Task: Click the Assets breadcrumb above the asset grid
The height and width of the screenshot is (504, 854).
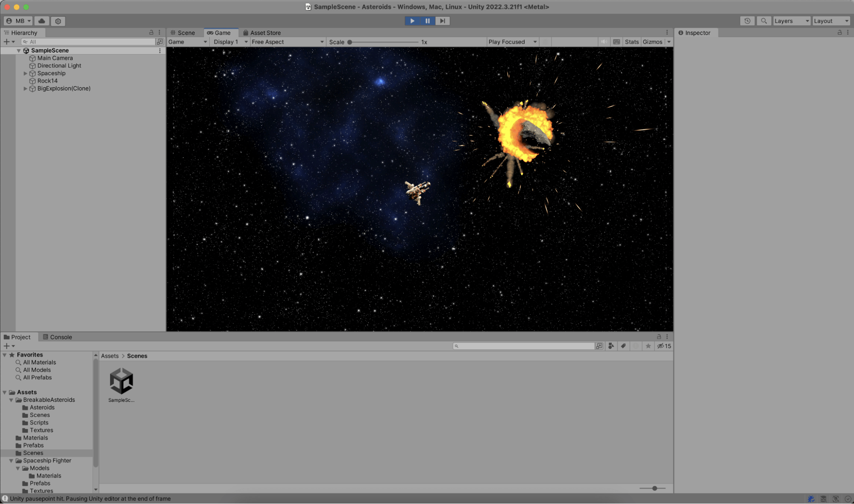Action: [x=109, y=356]
